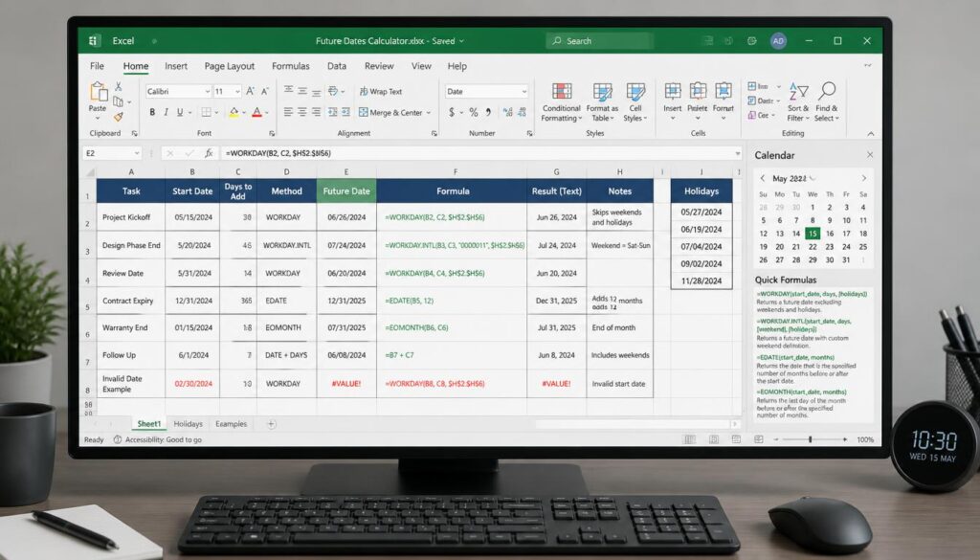Toggle Bold formatting
This screenshot has width=980, height=560.
coord(152,113)
